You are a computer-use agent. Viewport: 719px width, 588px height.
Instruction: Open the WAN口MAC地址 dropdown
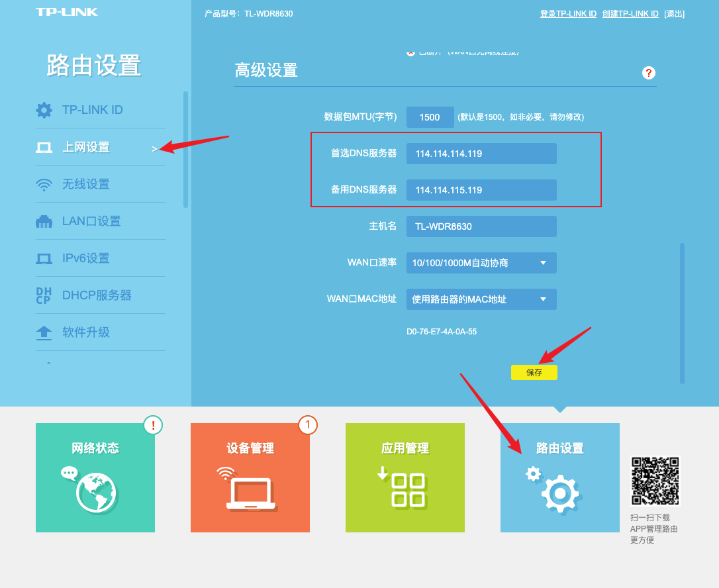[481, 299]
